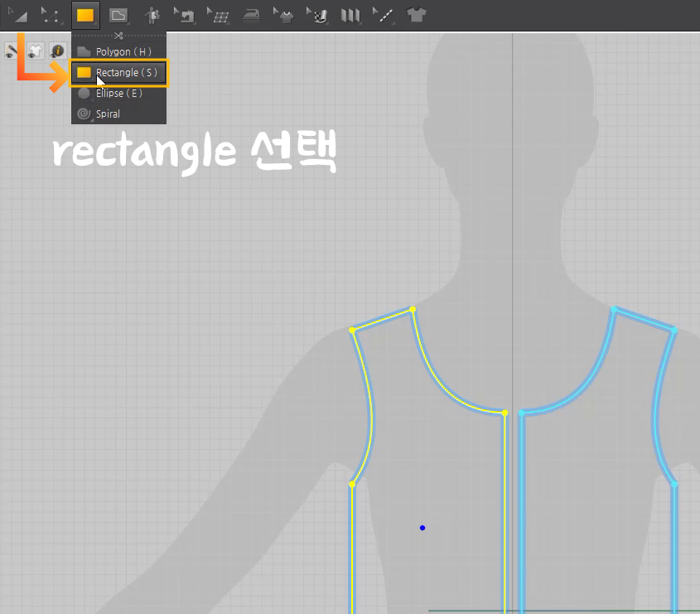The height and width of the screenshot is (614, 700).
Task: Select the Internal Polygon/Line tool
Action: tap(118, 15)
